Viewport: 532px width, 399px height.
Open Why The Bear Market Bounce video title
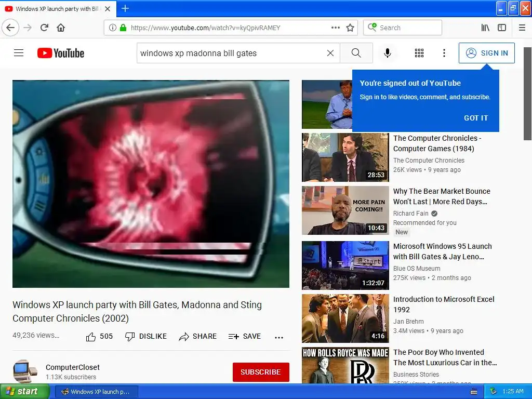pos(442,196)
